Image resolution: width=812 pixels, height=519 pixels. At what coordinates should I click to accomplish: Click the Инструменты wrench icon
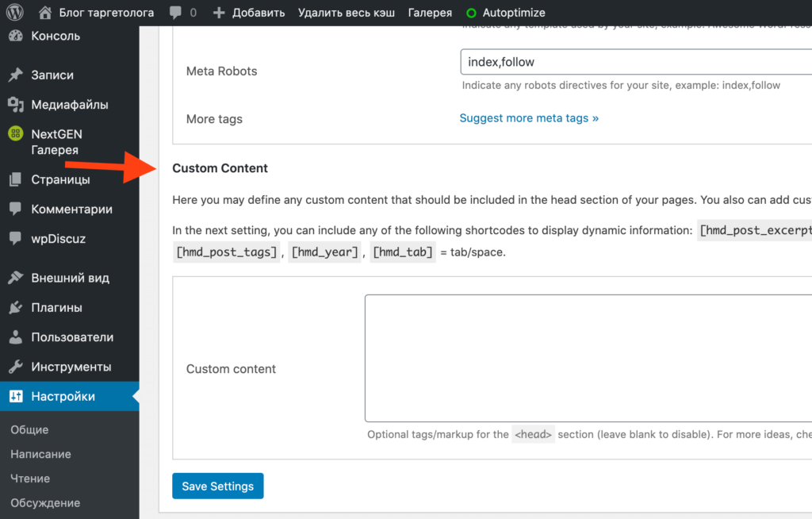[15, 367]
